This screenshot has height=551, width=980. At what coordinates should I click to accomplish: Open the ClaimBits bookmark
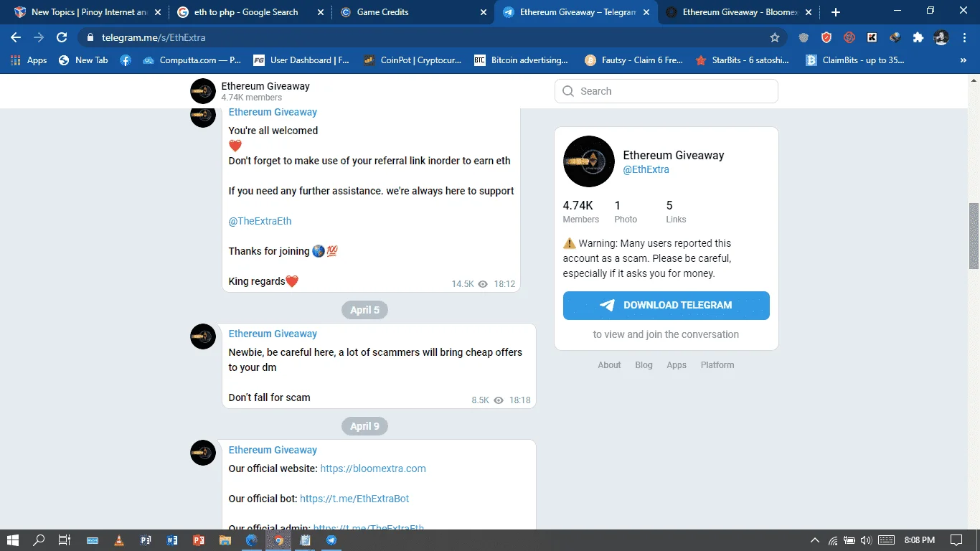point(855,60)
